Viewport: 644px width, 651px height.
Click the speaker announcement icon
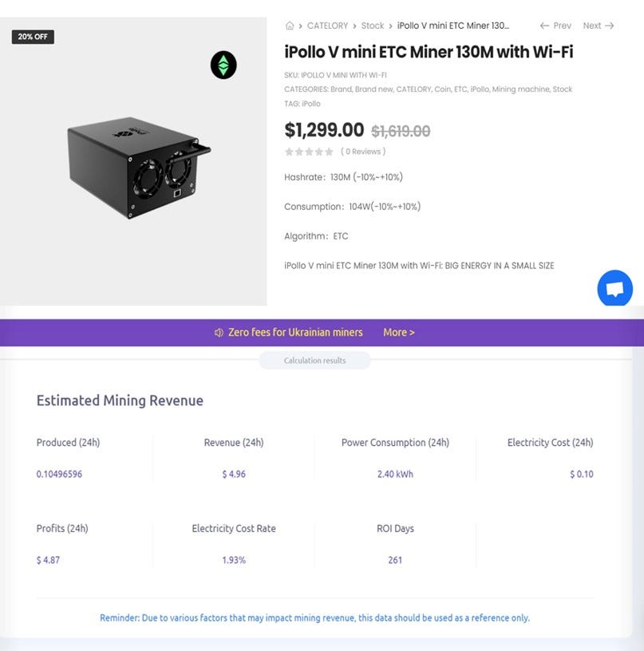(219, 333)
